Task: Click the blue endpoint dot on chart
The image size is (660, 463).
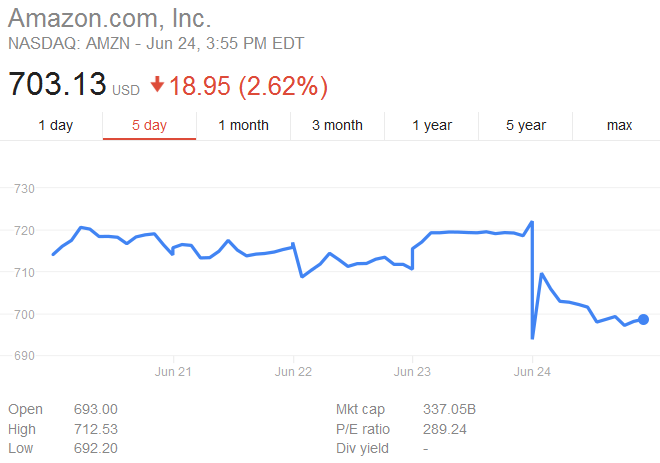Action: pos(644,319)
